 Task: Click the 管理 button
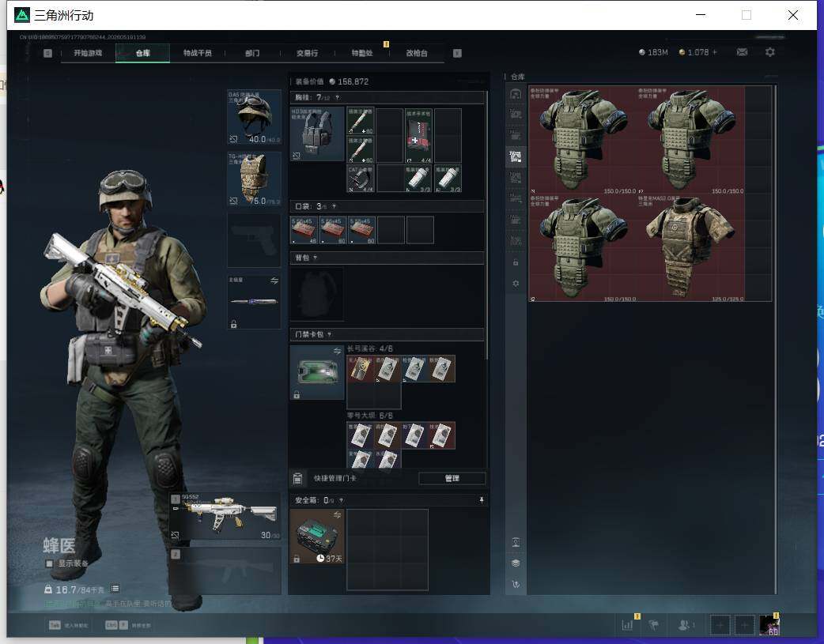(452, 478)
